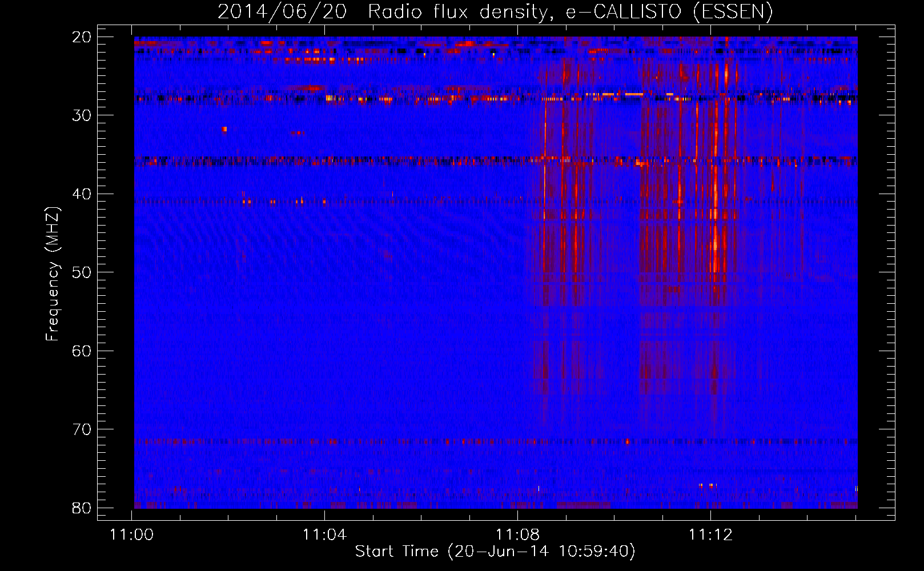
Task: Click the "11:00" time tick label
Action: pyautogui.click(x=132, y=535)
